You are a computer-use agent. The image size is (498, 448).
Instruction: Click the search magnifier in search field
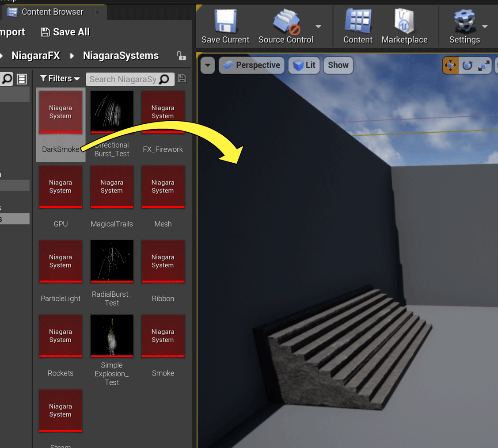click(x=164, y=79)
